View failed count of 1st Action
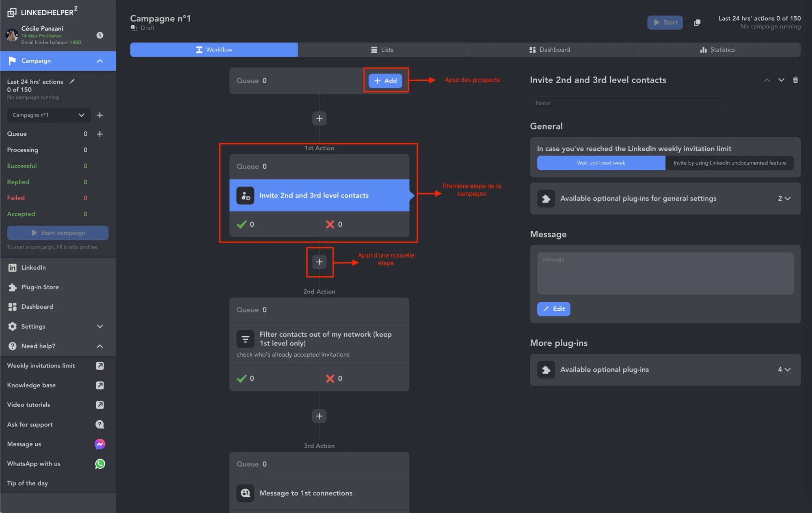The image size is (812, 513). 334,224
